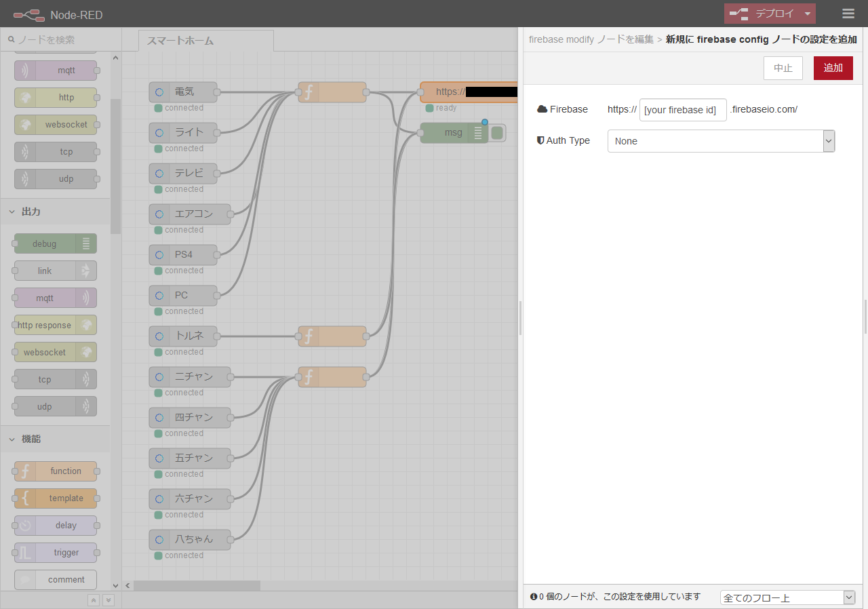Toggle the msg debug node output button
The height and width of the screenshot is (609, 868).
pyautogui.click(x=497, y=132)
